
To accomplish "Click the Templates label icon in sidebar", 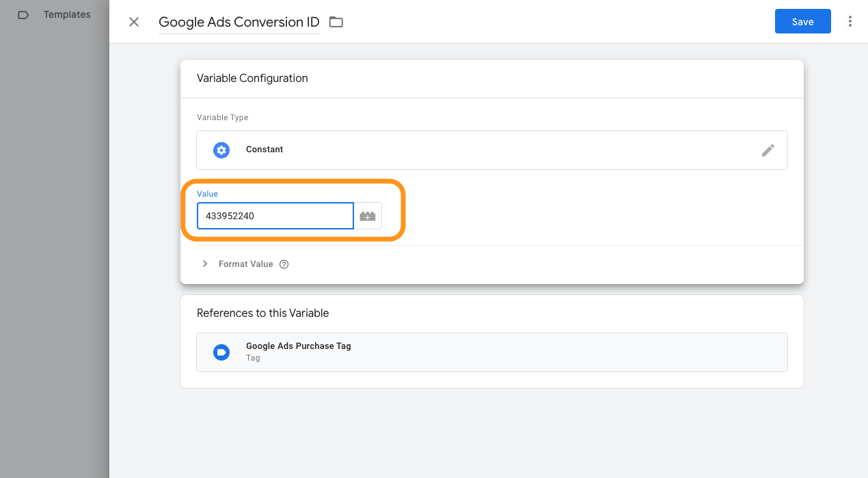I will click(x=23, y=14).
